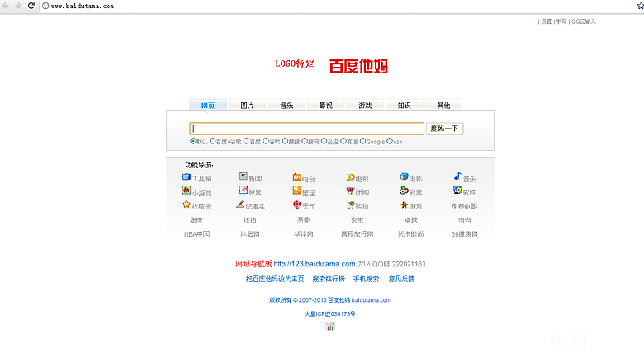Open the 京东 link

[357, 220]
